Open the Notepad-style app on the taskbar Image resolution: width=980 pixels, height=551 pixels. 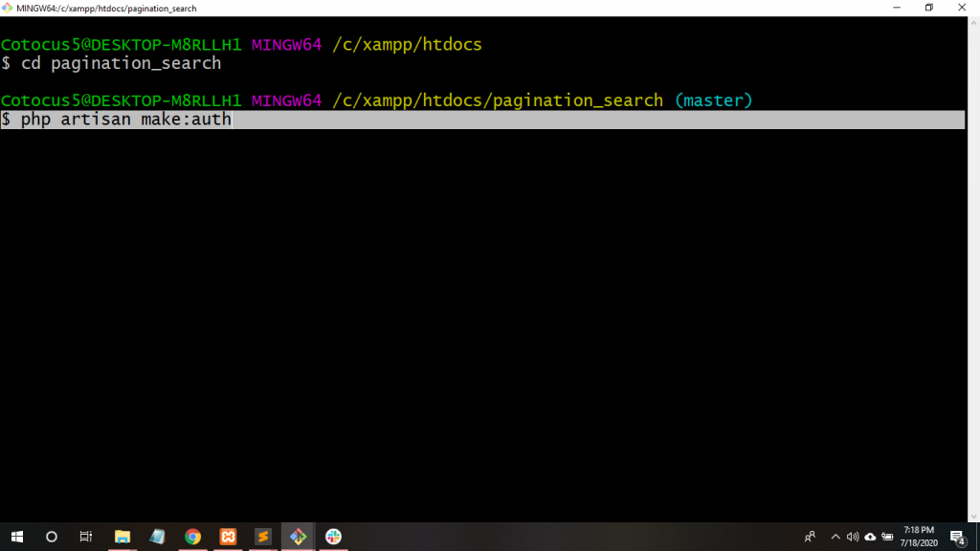pos(158,537)
